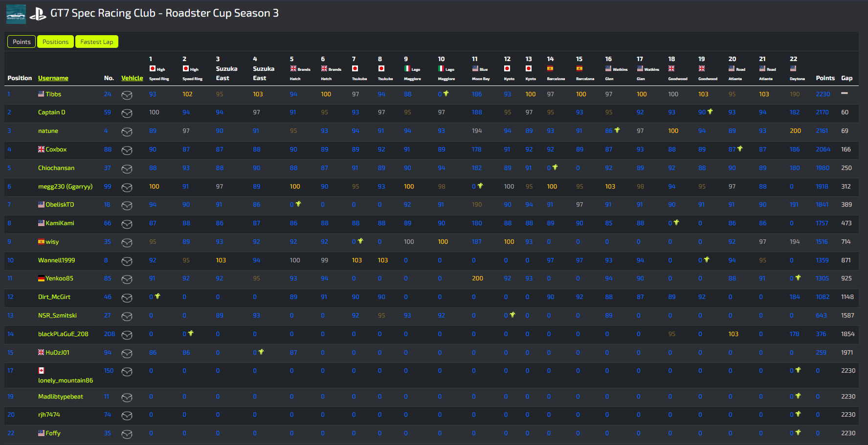868x445 pixels.
Task: Click natune round 22 score 200
Action: pos(796,131)
